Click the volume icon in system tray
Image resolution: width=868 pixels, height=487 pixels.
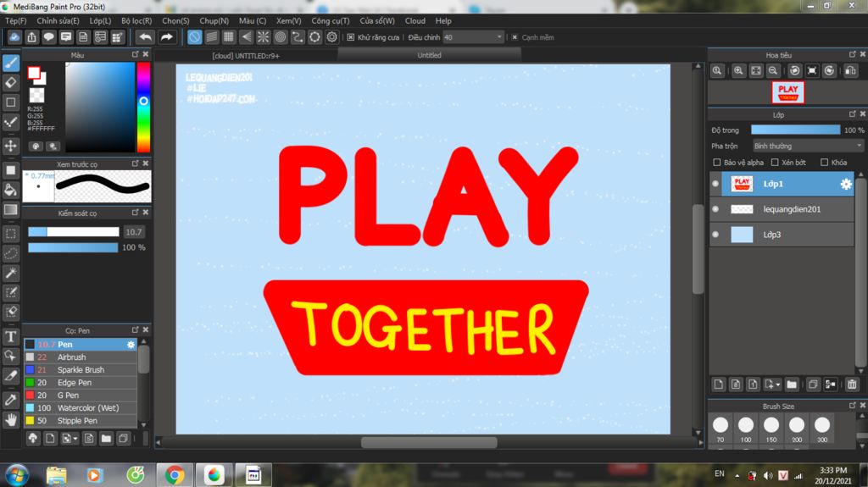coord(768,475)
